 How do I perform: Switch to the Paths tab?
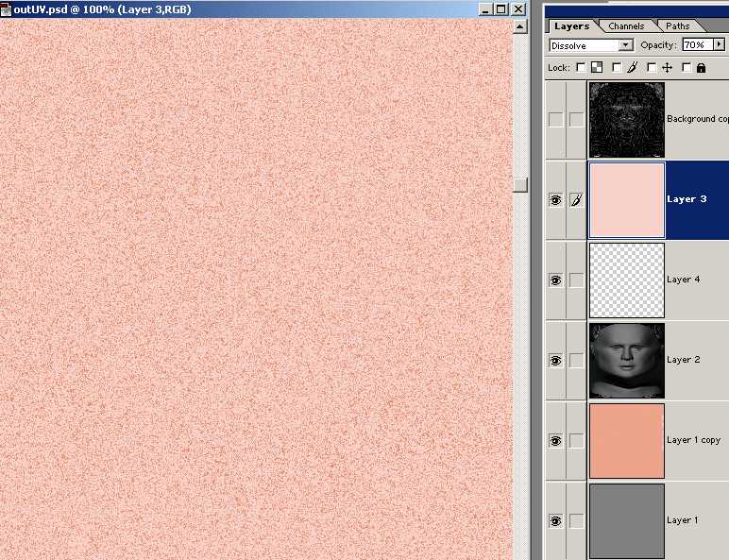pyautogui.click(x=677, y=26)
